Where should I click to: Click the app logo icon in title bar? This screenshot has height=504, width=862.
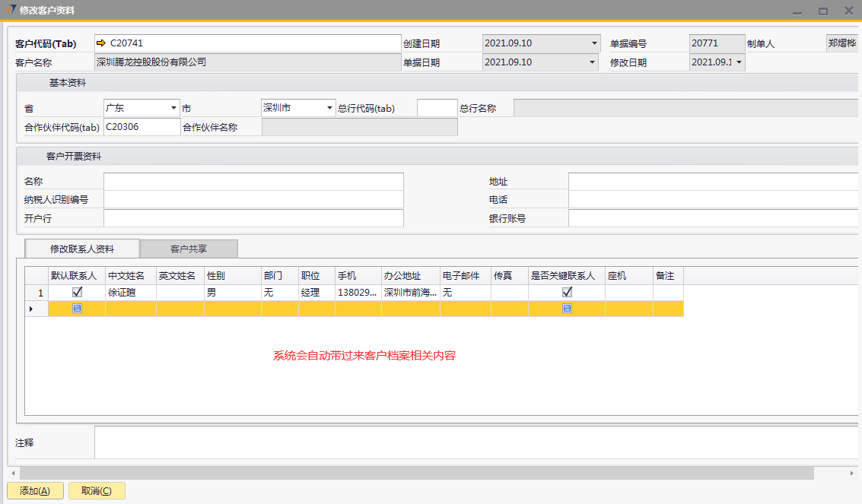point(10,10)
